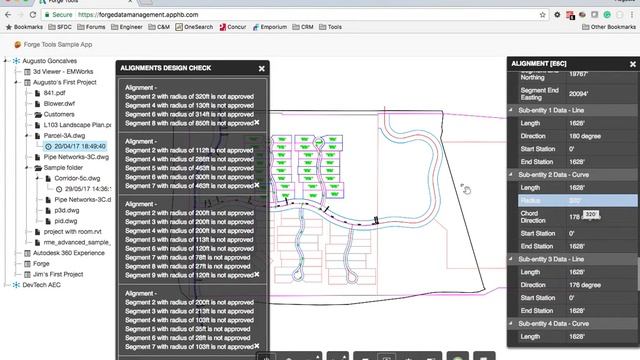Click Segment 7 with radius 78ft message

click(x=187, y=258)
